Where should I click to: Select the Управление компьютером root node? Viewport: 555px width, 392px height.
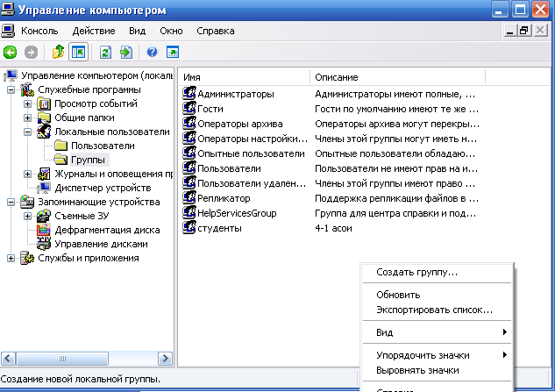click(x=96, y=75)
